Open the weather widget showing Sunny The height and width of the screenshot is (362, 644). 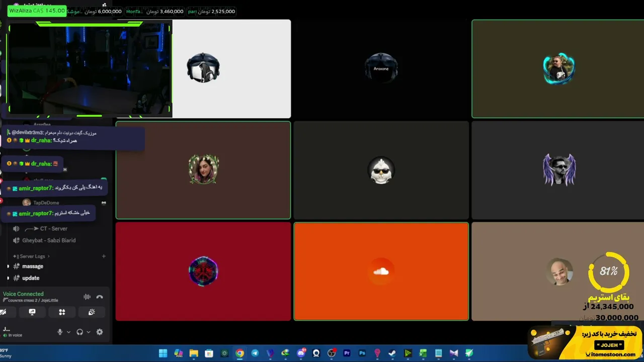coord(6,353)
